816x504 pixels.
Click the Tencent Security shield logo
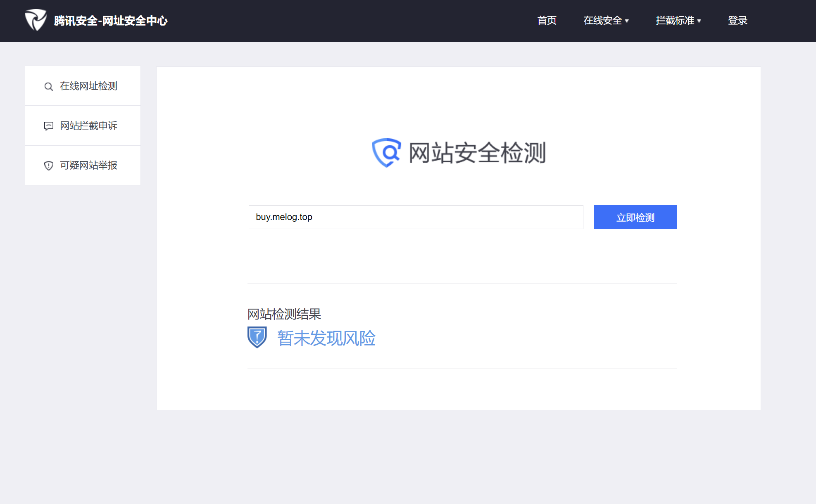[x=36, y=20]
